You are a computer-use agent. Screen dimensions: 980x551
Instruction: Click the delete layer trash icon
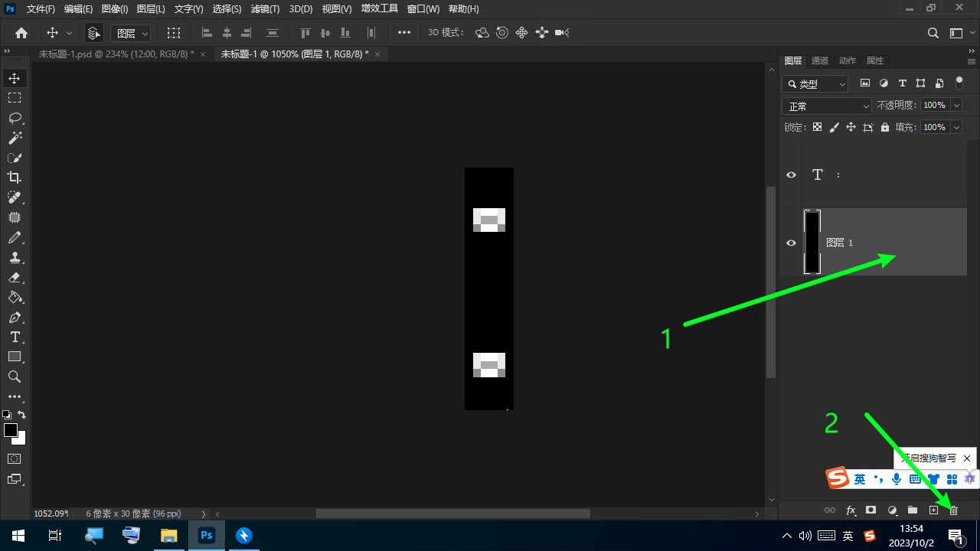coord(953,510)
